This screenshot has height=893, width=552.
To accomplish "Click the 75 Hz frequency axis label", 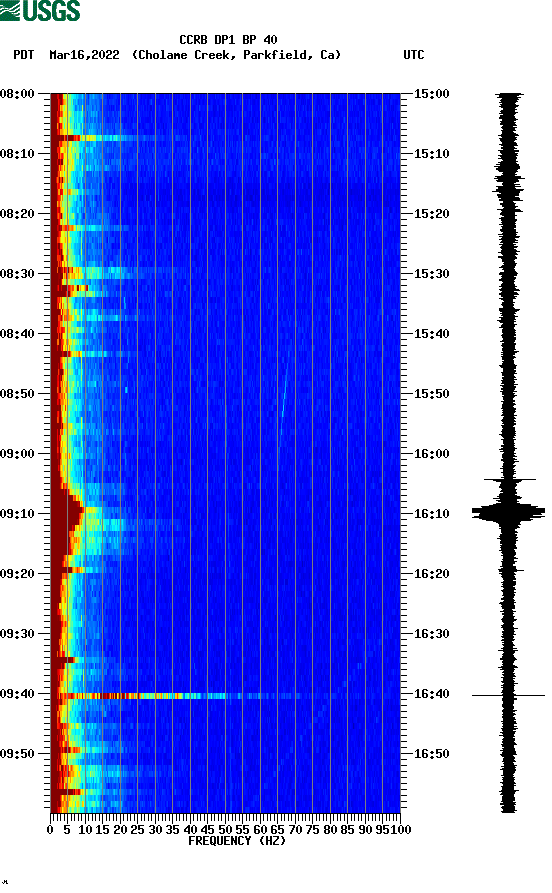I will (x=312, y=830).
